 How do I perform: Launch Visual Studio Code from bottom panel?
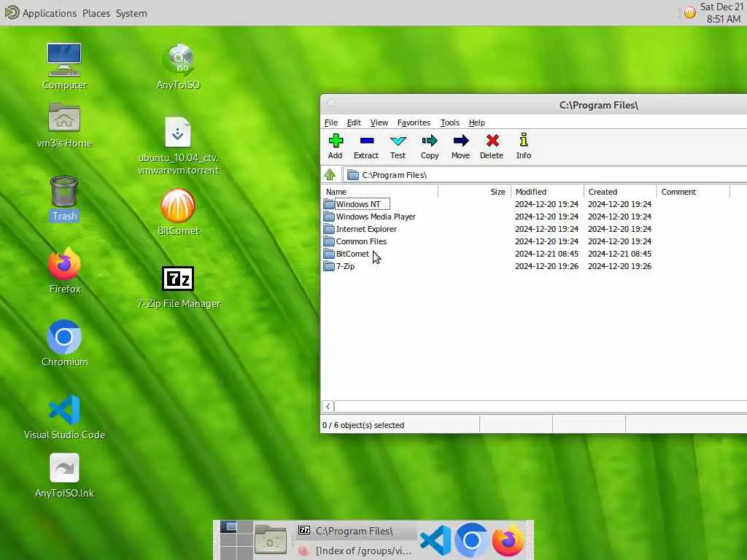tap(436, 540)
